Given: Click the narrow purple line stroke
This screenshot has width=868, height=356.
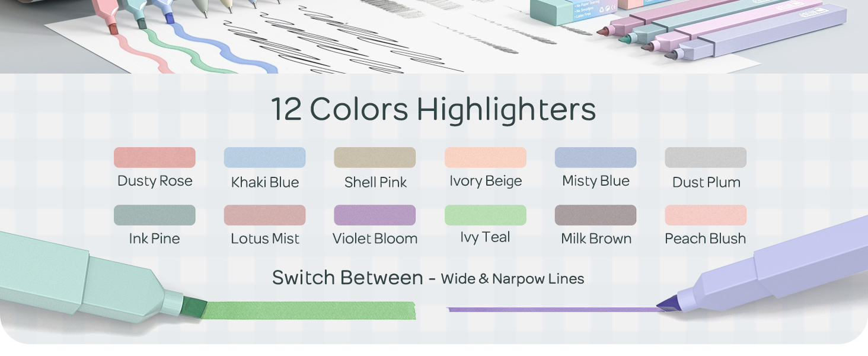Looking at the screenshot, I should (553, 309).
